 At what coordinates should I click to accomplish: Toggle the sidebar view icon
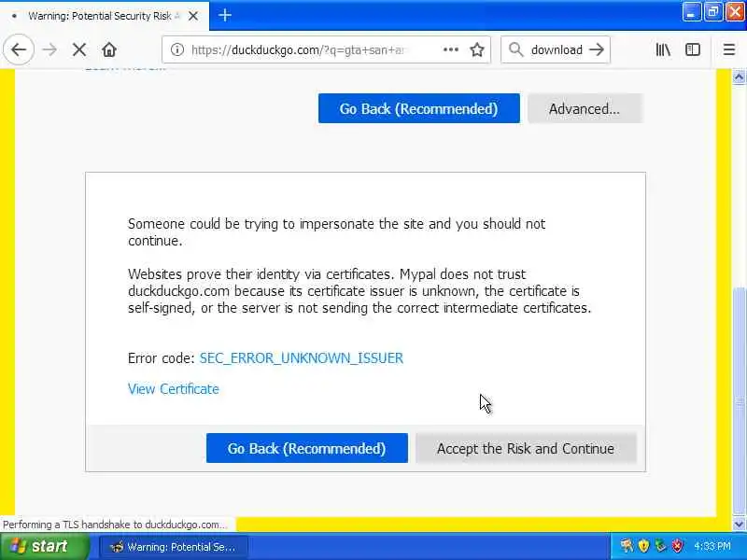tap(692, 49)
